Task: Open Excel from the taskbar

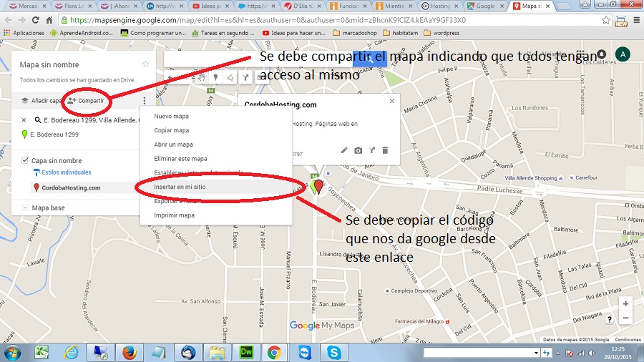Action: (42, 353)
